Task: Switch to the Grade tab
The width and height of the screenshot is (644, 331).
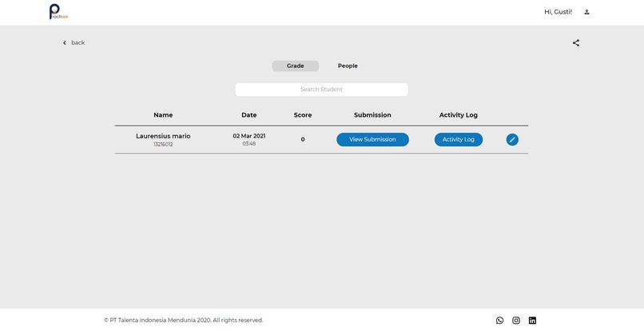Action: click(296, 66)
